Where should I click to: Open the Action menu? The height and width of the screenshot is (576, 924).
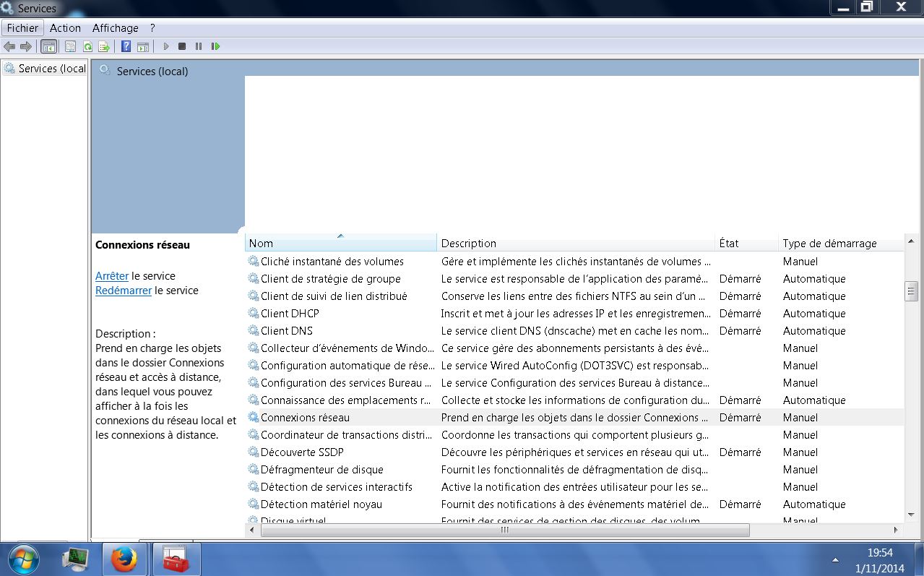pyautogui.click(x=65, y=27)
